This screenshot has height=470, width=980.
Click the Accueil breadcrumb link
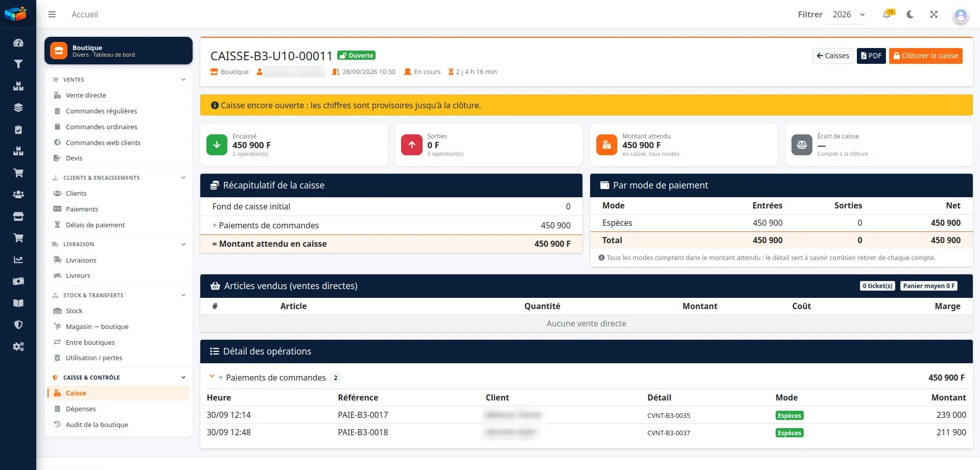(85, 14)
